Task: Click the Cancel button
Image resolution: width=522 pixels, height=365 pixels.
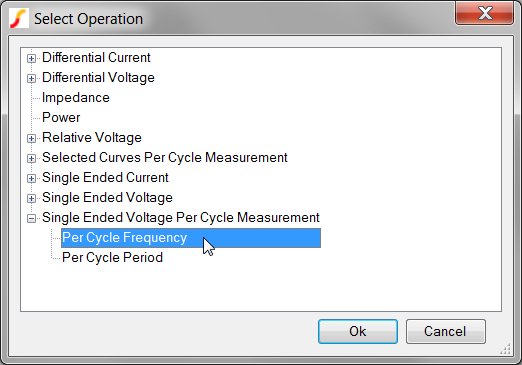Action: pos(446,331)
